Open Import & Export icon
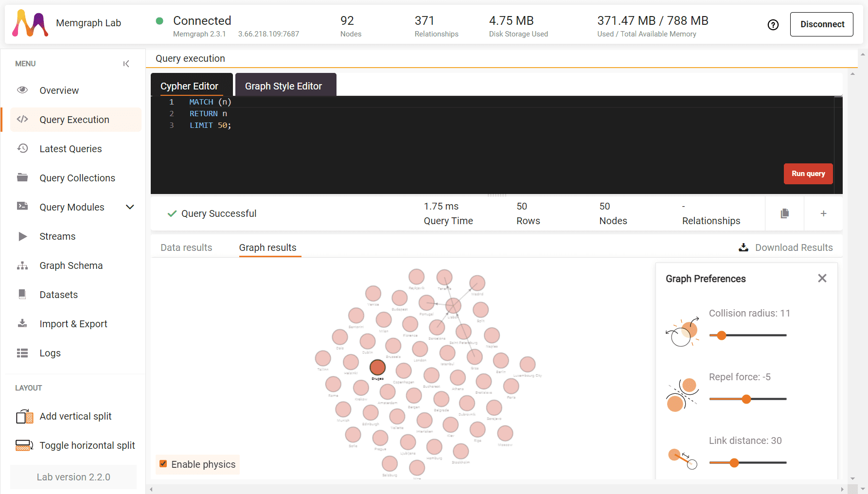 click(22, 324)
